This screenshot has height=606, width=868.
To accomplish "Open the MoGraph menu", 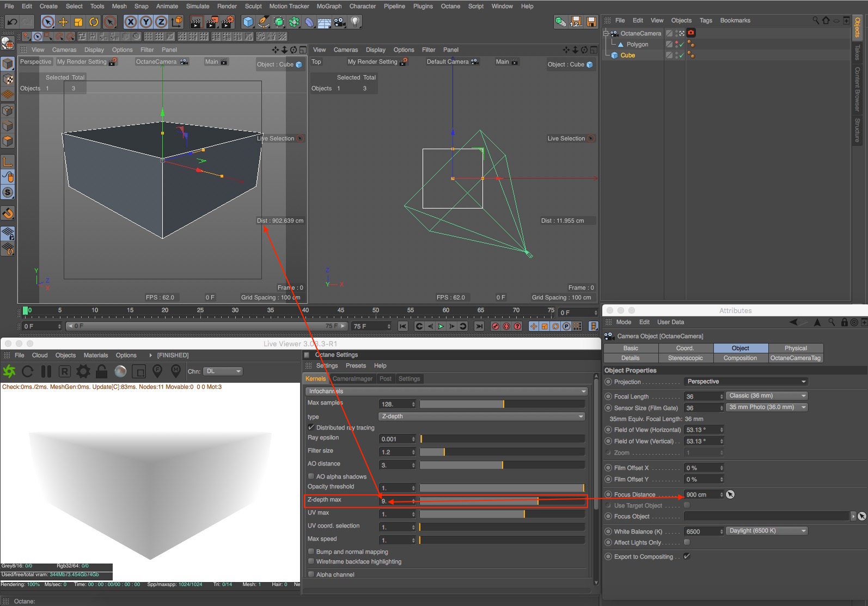I will [x=329, y=6].
